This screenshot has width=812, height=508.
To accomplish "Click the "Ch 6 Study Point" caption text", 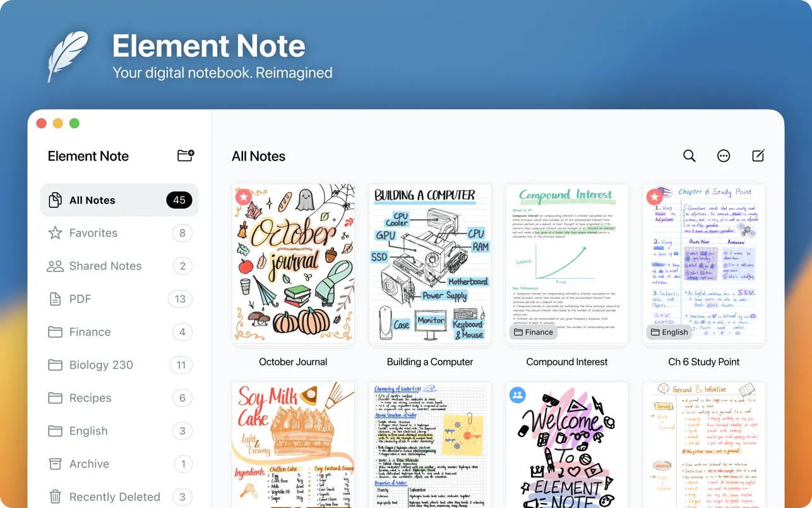I will coord(704,362).
